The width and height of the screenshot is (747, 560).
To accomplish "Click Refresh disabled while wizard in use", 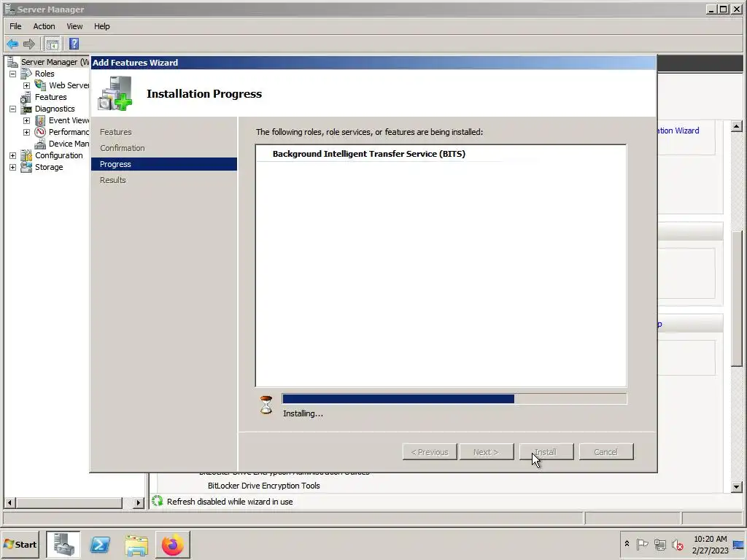I will [230, 502].
